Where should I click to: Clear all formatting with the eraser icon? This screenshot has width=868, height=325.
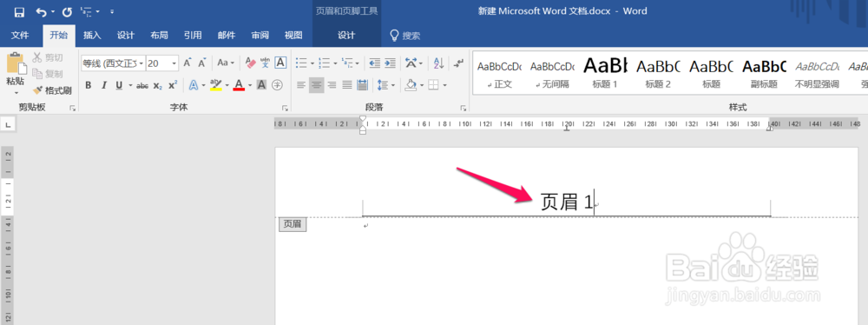pyautogui.click(x=250, y=63)
